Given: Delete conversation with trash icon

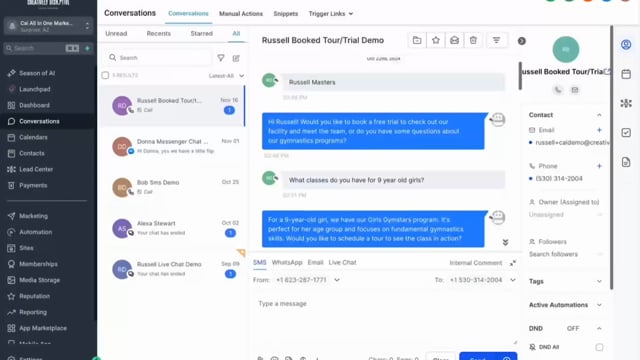Looking at the screenshot, I should (473, 40).
